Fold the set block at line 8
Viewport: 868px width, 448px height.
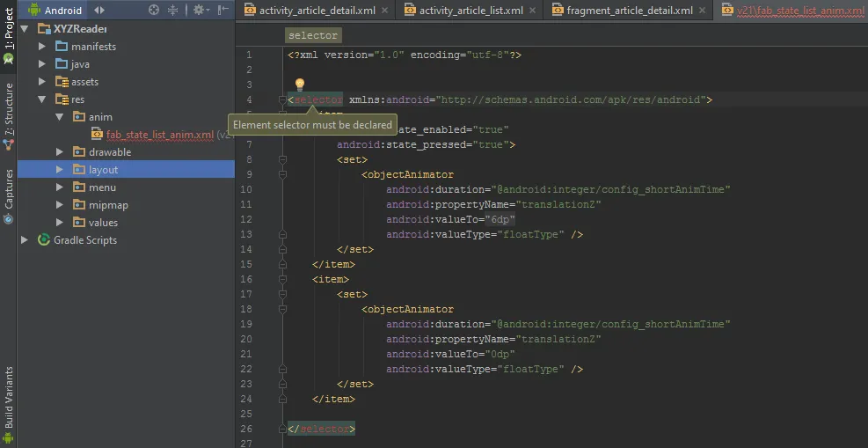[x=283, y=159]
